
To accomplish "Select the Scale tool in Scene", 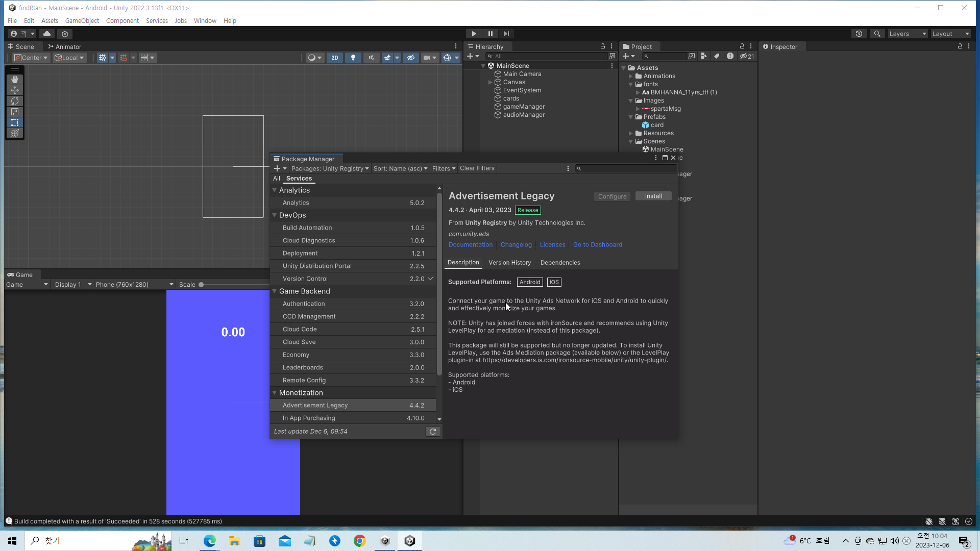I will pyautogui.click(x=15, y=112).
